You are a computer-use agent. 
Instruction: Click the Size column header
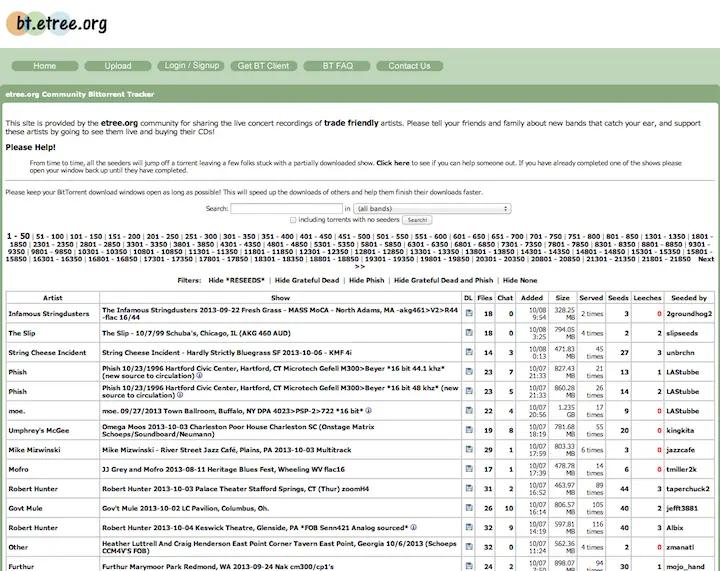[x=562, y=298]
